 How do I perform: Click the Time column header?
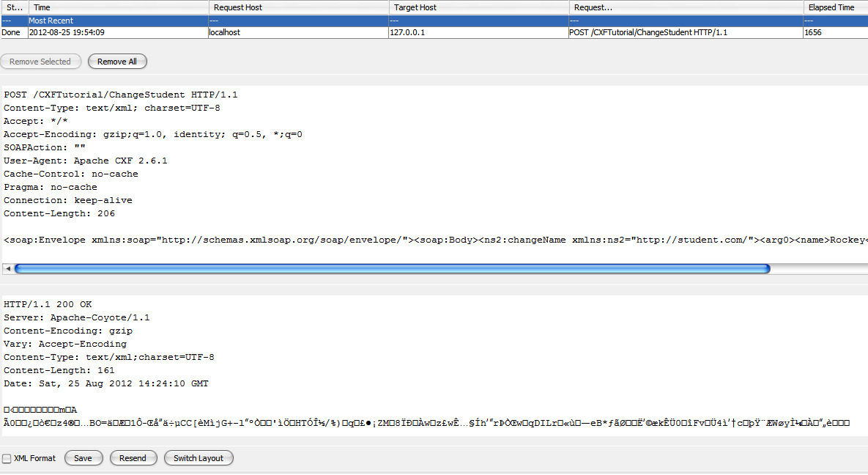click(x=119, y=7)
